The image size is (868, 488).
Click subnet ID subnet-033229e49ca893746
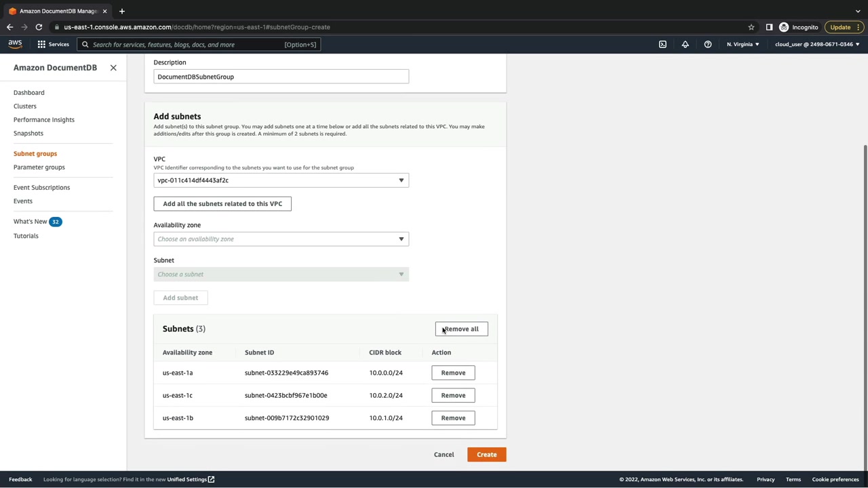tap(286, 373)
